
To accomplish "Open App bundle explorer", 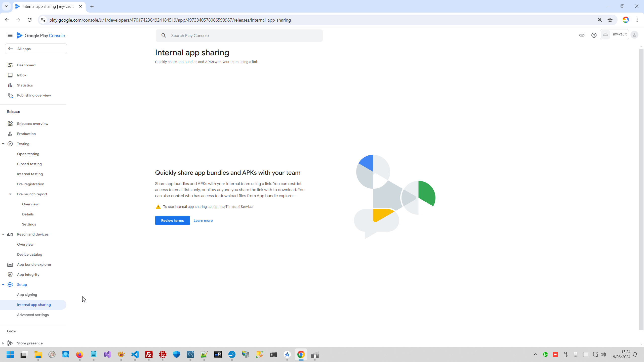I will point(34,264).
